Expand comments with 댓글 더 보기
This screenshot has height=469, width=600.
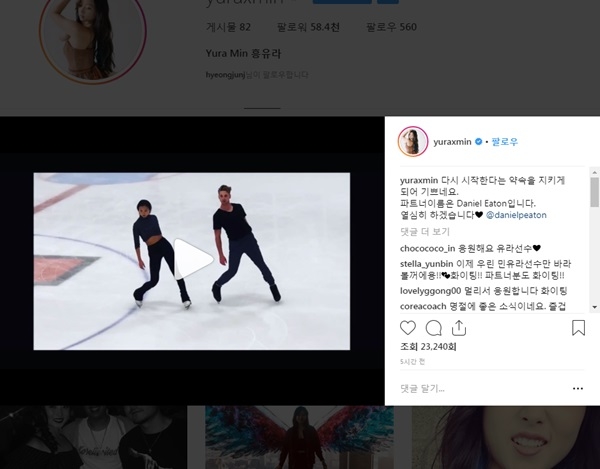click(425, 231)
